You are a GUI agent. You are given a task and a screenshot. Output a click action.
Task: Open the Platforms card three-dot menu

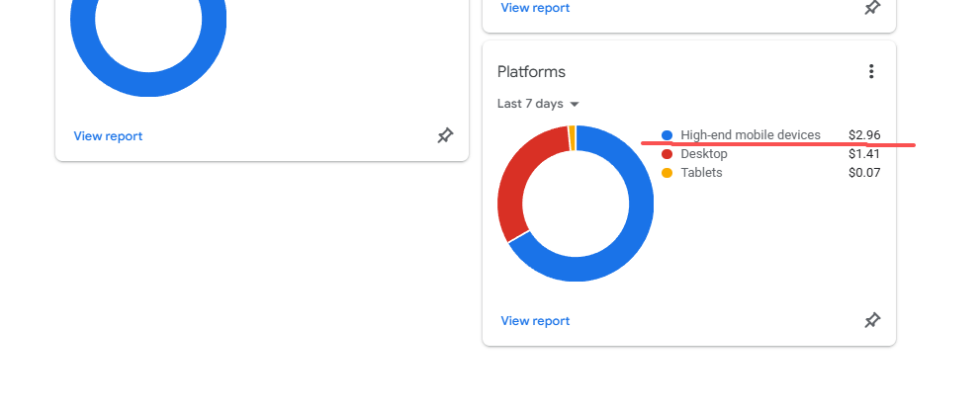(x=871, y=71)
